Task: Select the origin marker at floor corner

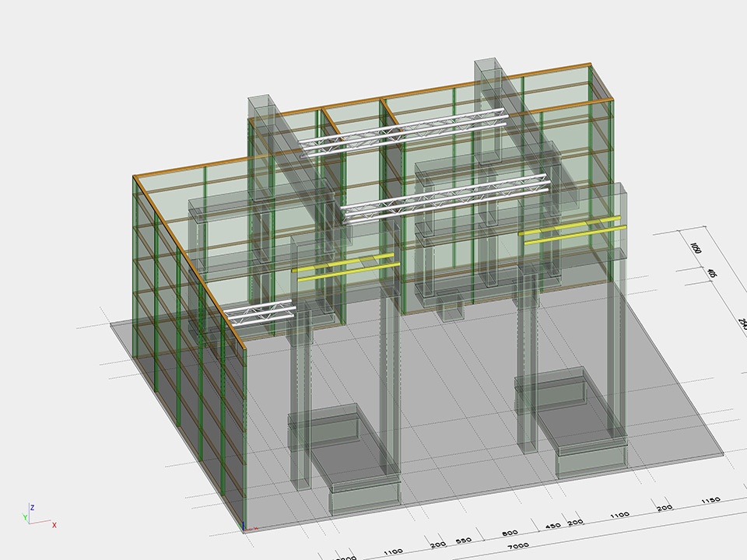Action: point(244,530)
